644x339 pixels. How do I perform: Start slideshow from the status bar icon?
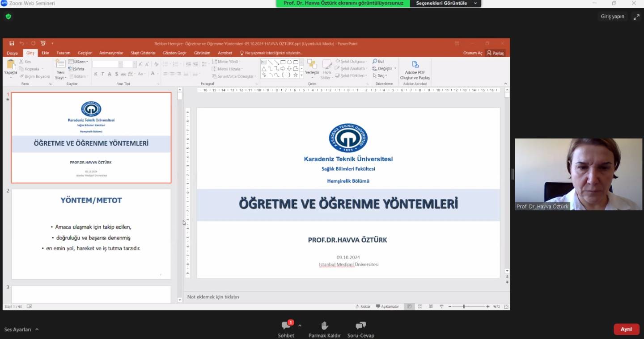click(441, 306)
